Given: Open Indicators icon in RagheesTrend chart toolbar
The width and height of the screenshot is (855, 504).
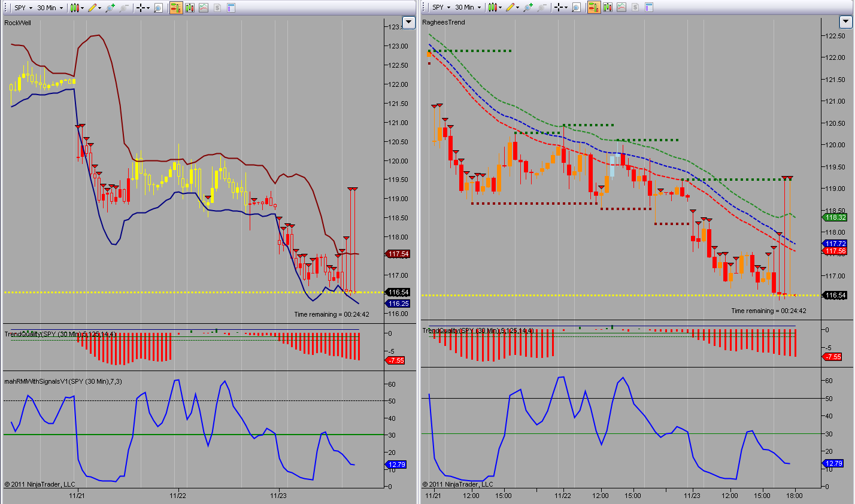Looking at the screenshot, I should coord(621,7).
